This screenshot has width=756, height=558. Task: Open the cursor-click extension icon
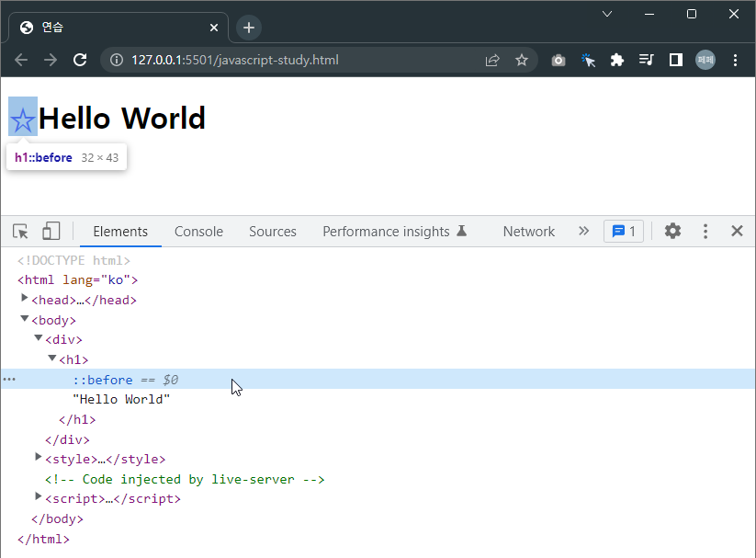click(588, 60)
